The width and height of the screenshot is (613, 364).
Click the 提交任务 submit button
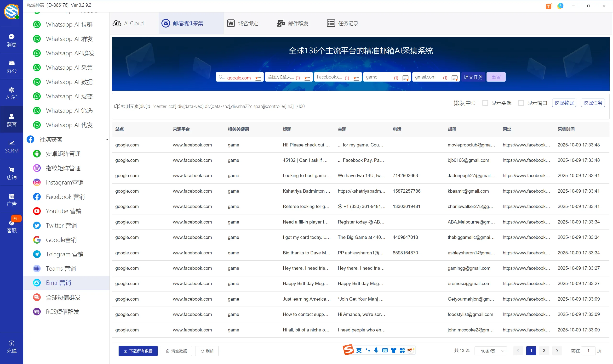click(473, 77)
